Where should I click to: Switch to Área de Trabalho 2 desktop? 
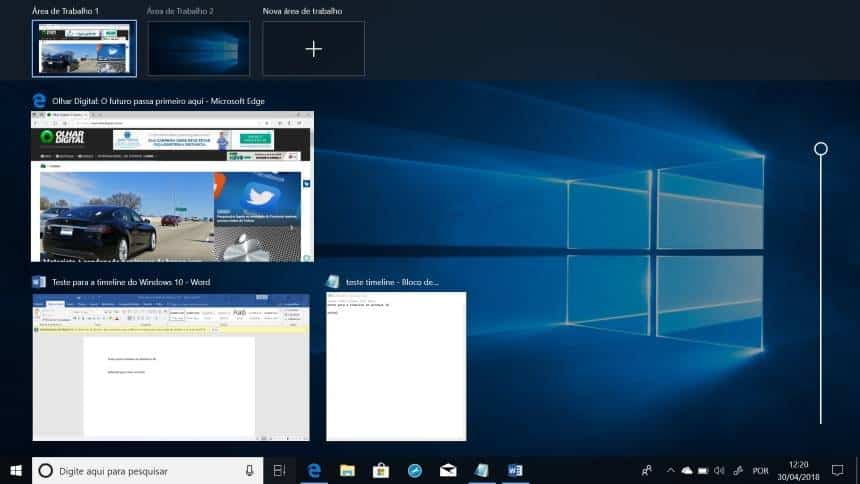pyautogui.click(x=199, y=48)
